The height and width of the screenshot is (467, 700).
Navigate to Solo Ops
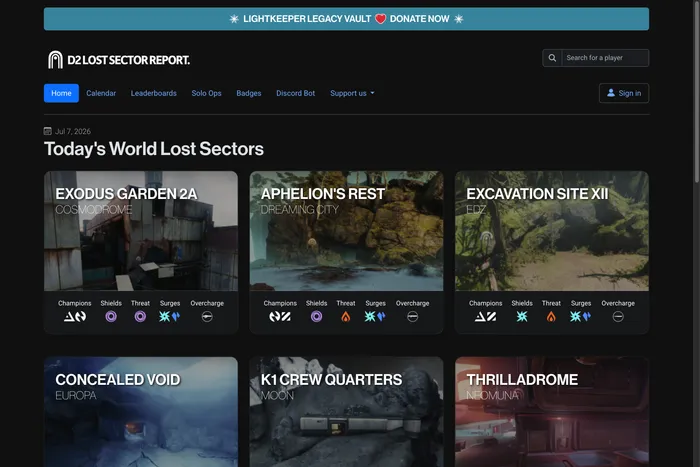point(206,93)
